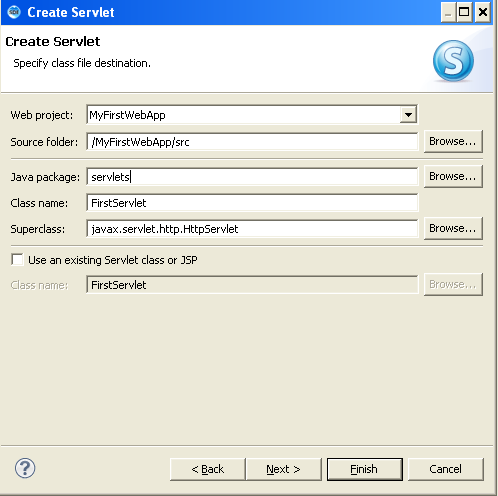Click the Create Servlet title bar icon
Image resolution: width=498 pixels, height=496 pixels.
tap(14, 12)
